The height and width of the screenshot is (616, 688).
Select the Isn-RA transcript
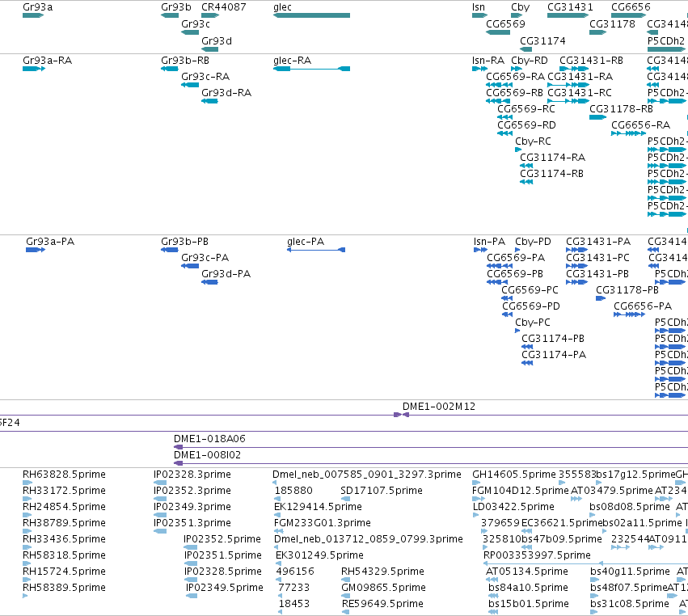(488, 61)
